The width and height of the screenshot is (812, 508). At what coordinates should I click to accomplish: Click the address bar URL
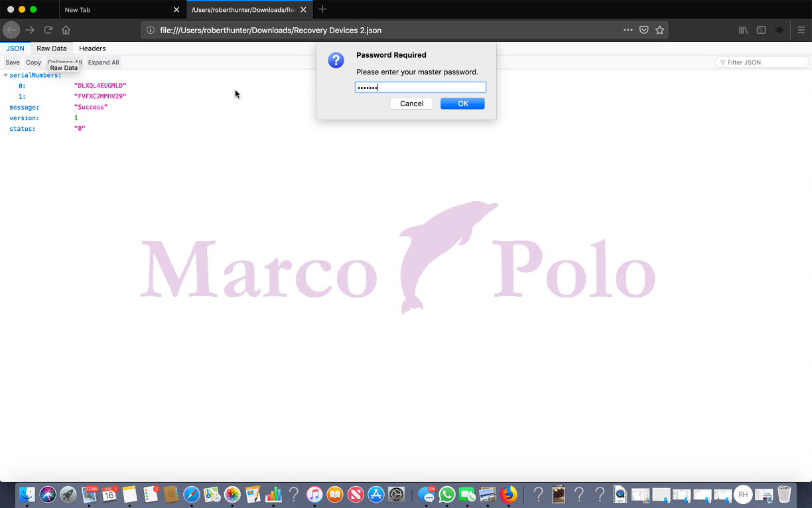[271, 30]
